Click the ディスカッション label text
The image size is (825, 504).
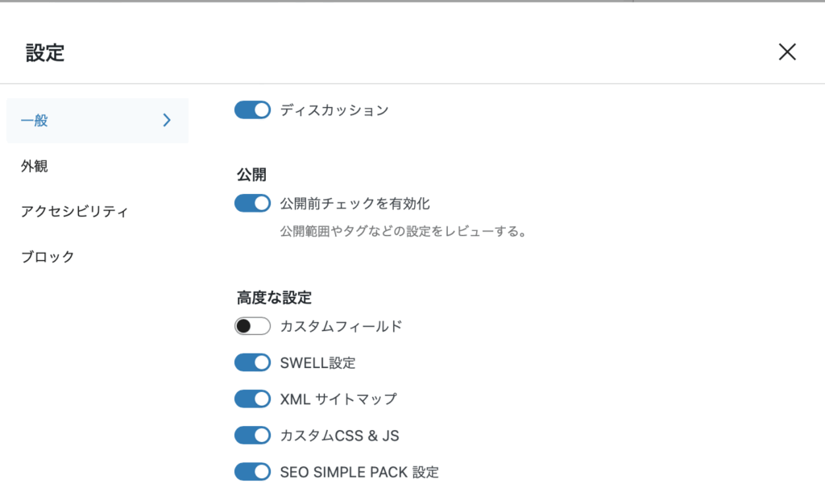[x=334, y=110]
